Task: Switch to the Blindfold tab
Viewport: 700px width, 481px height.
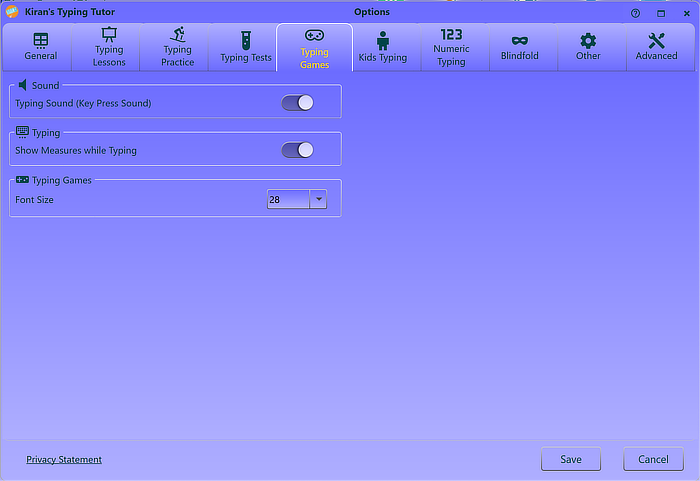Action: [x=524, y=47]
